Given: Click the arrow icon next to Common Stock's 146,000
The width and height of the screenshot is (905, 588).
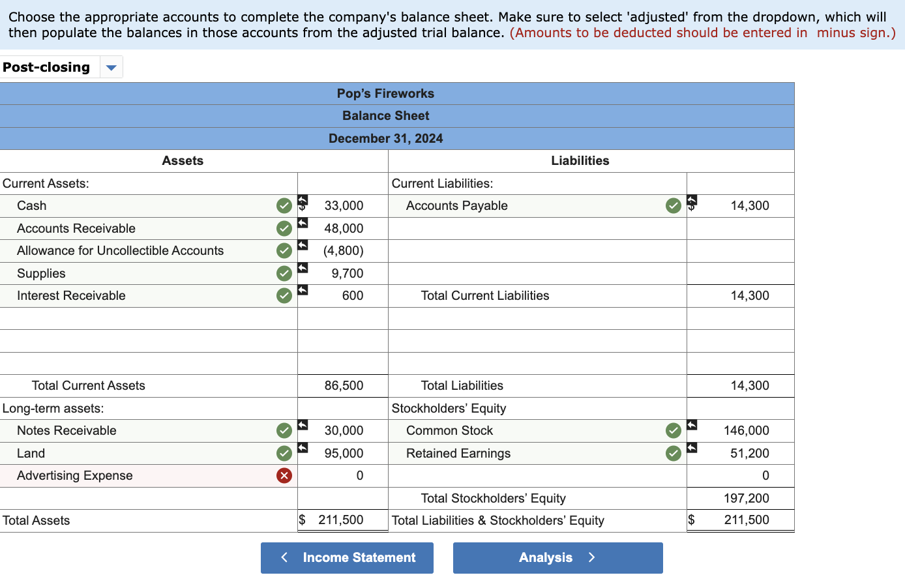Looking at the screenshot, I should 692,427.
